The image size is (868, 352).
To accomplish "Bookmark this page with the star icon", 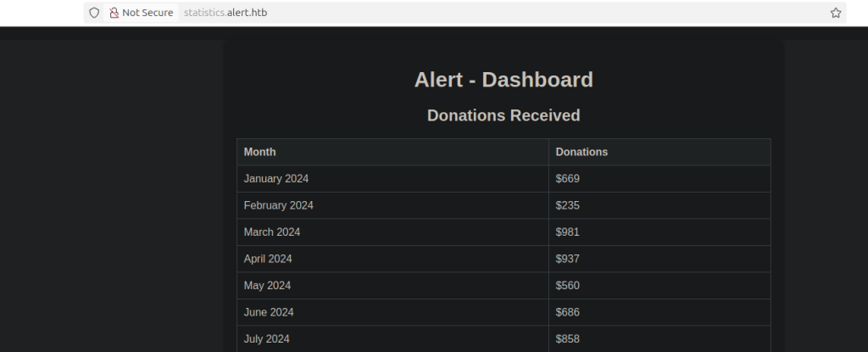I will tap(835, 13).
